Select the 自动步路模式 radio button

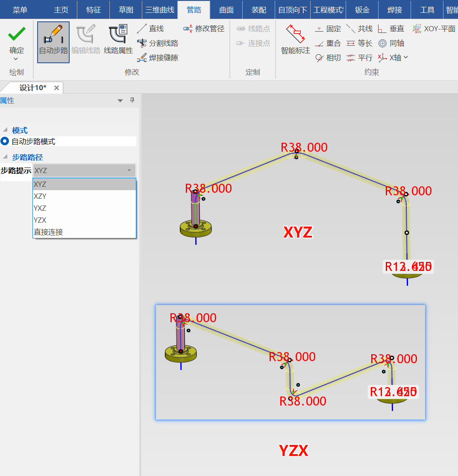5,141
